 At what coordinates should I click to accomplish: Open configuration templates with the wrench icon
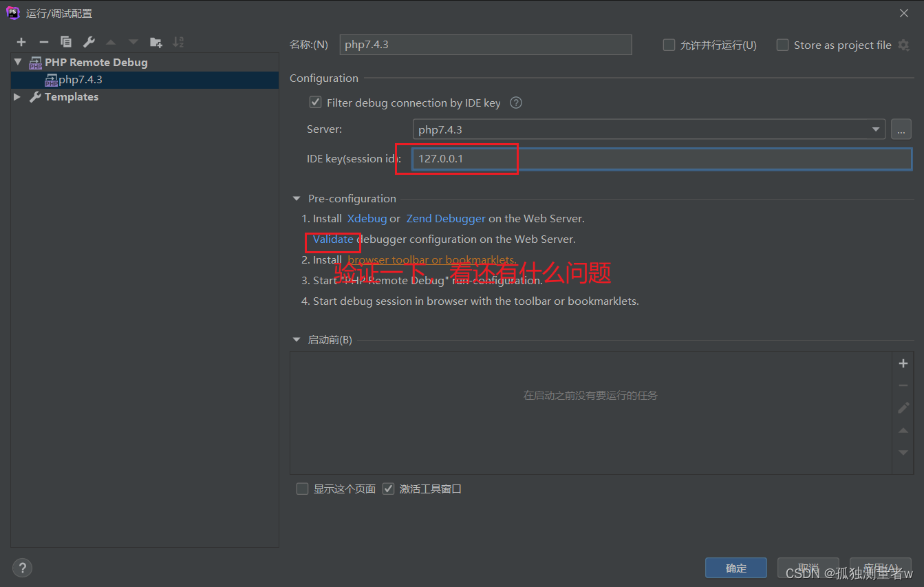coord(89,41)
